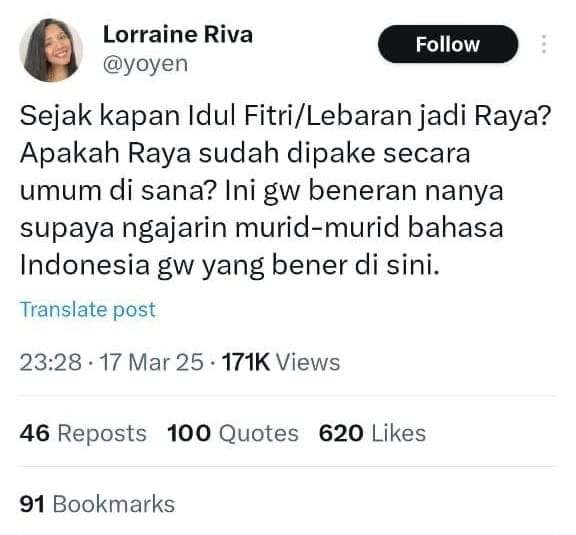View the list of 100 Quotes

pos(233,433)
